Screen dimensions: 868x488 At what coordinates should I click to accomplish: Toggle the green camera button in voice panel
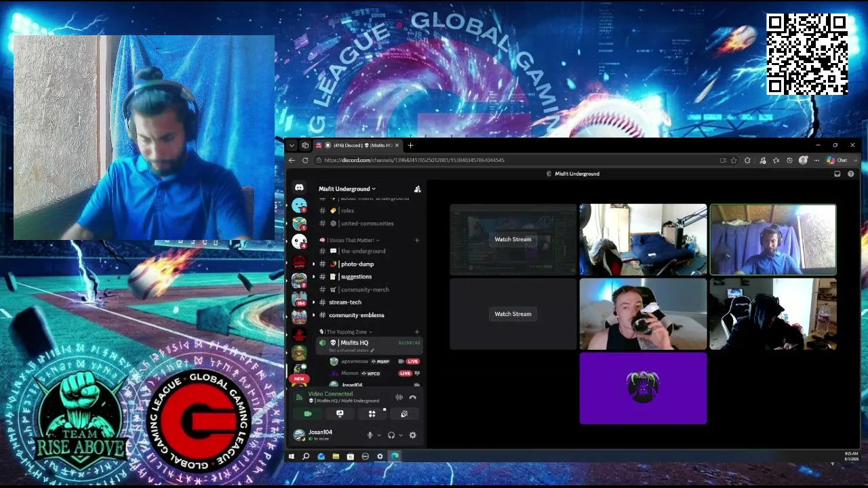click(x=308, y=413)
